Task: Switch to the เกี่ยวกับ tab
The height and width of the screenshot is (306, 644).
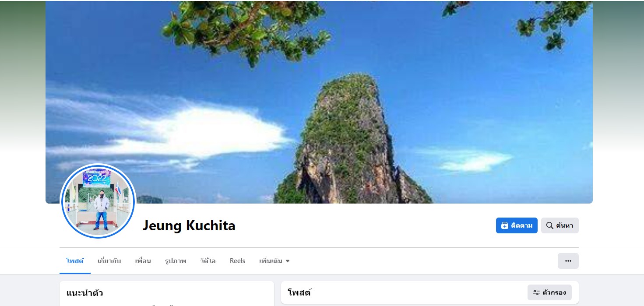Action: tap(109, 261)
